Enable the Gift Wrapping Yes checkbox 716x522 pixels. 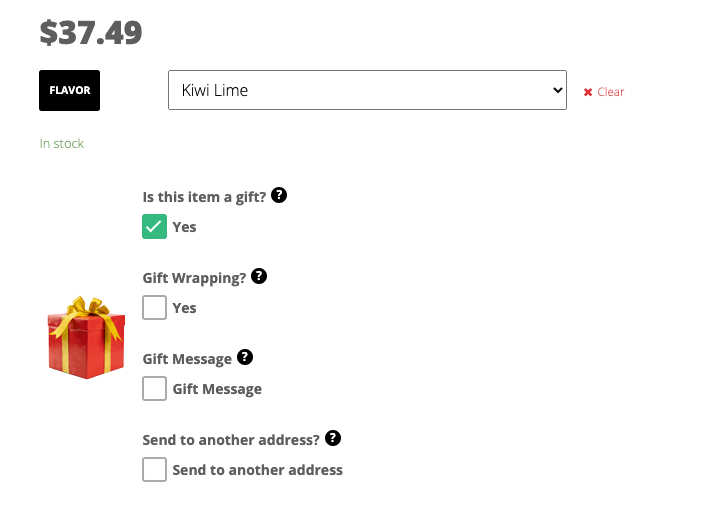click(x=154, y=307)
